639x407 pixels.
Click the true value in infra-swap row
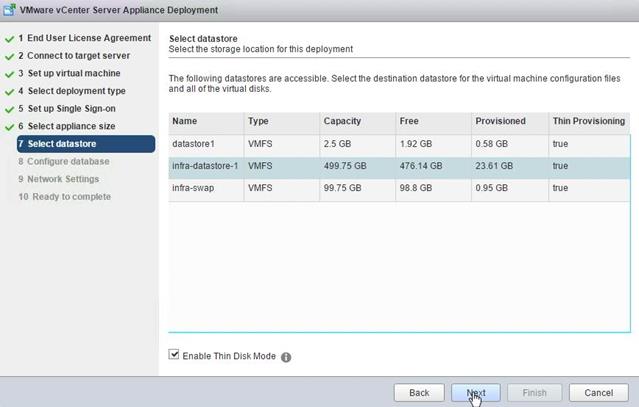[560, 188]
